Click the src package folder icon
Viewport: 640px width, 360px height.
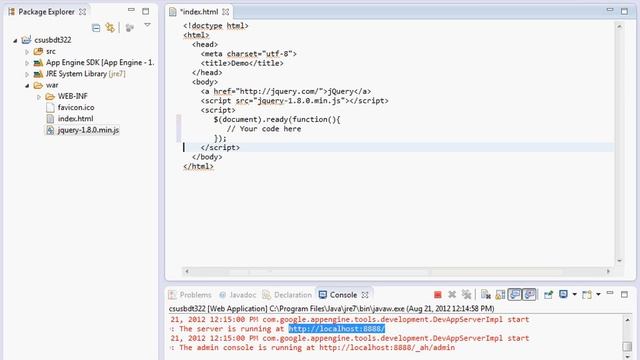click(38, 51)
